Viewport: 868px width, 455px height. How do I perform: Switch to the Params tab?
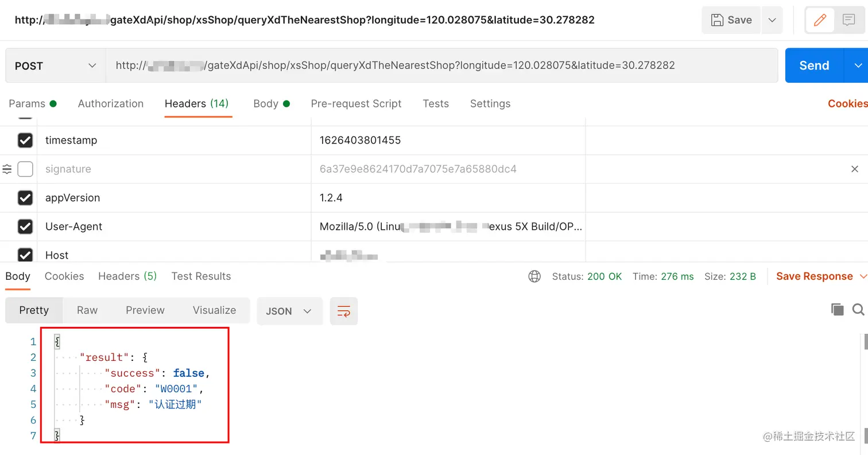coord(33,103)
